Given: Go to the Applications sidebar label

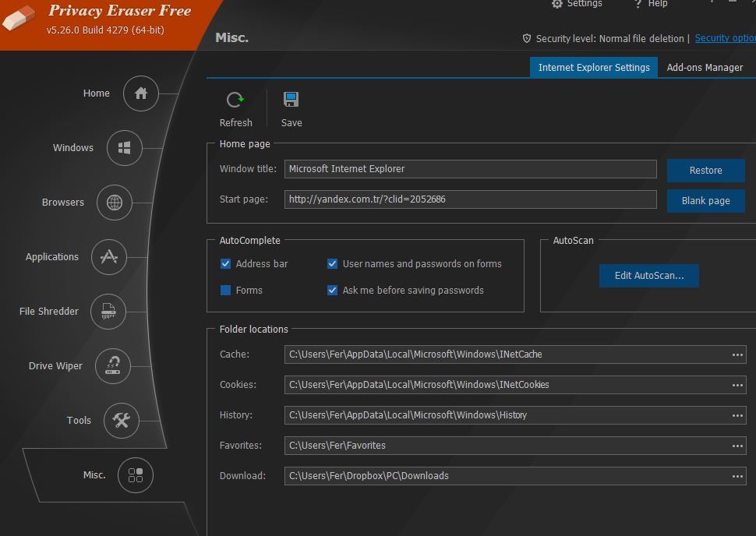Looking at the screenshot, I should pyautogui.click(x=52, y=257).
